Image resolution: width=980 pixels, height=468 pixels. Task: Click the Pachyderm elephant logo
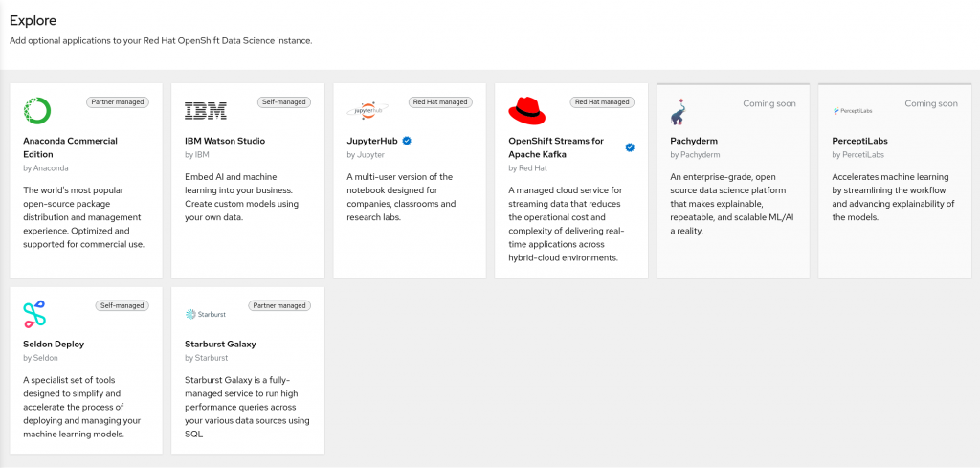coord(679,112)
